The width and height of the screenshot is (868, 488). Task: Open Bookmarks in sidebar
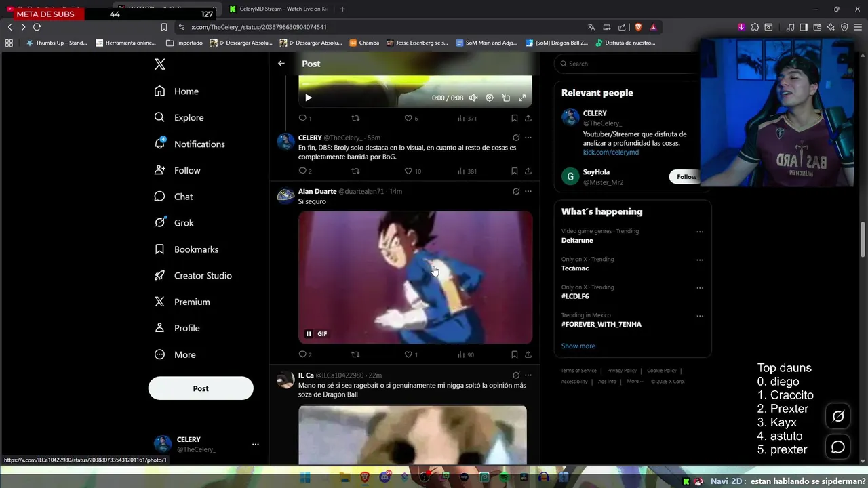click(x=186, y=249)
